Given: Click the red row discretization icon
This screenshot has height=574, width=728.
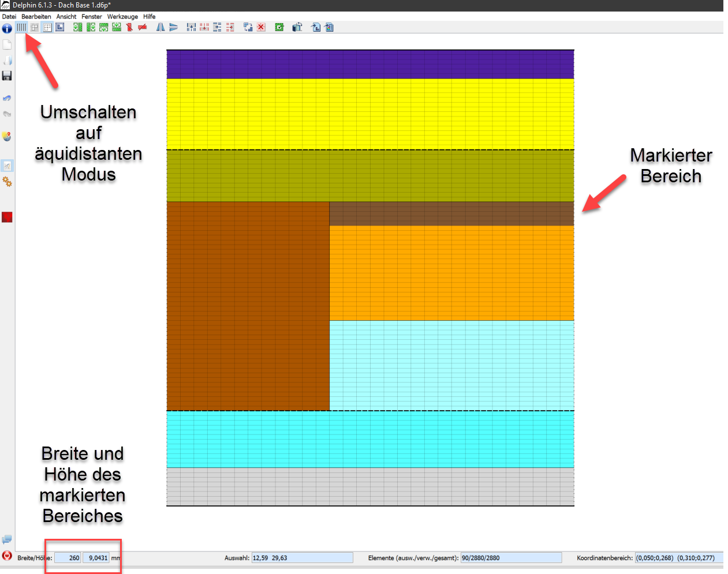Looking at the screenshot, I should point(230,27).
